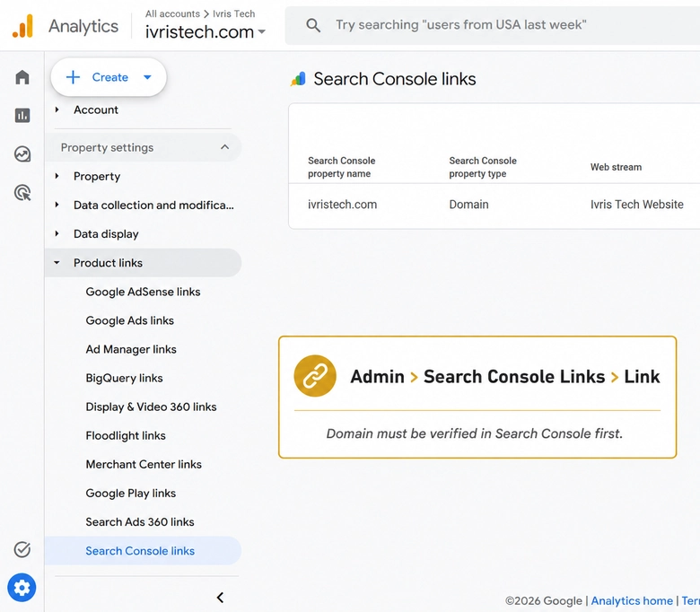Click the Property settings heading
This screenshot has width=700, height=612.
tap(107, 147)
